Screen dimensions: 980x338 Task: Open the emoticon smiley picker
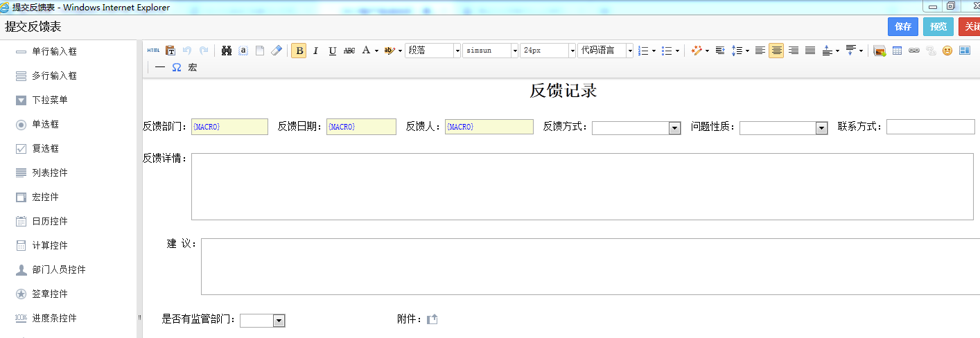(947, 51)
